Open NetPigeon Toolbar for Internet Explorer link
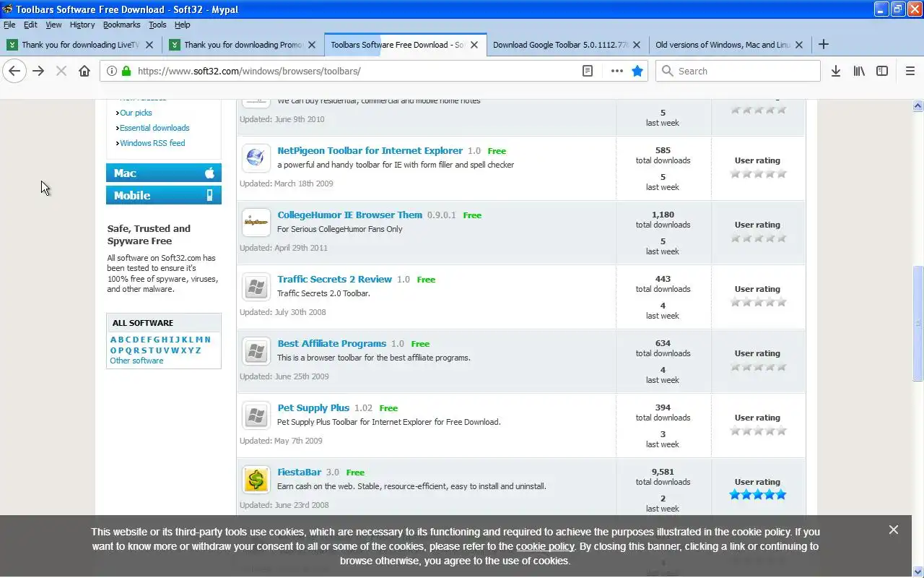 point(370,150)
